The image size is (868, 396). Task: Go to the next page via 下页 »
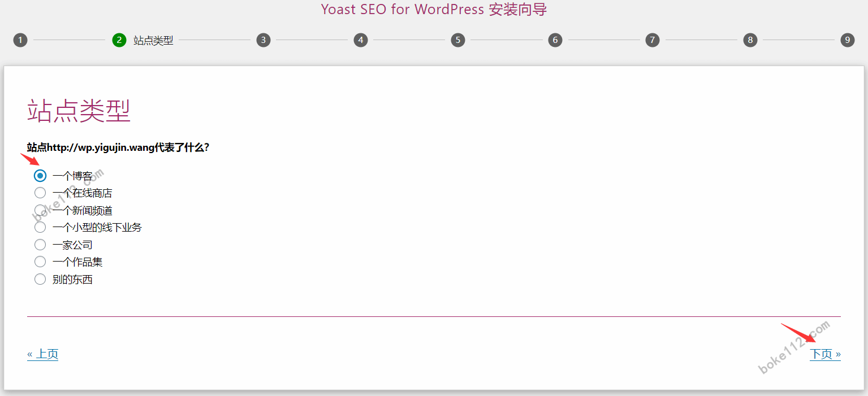click(x=825, y=354)
